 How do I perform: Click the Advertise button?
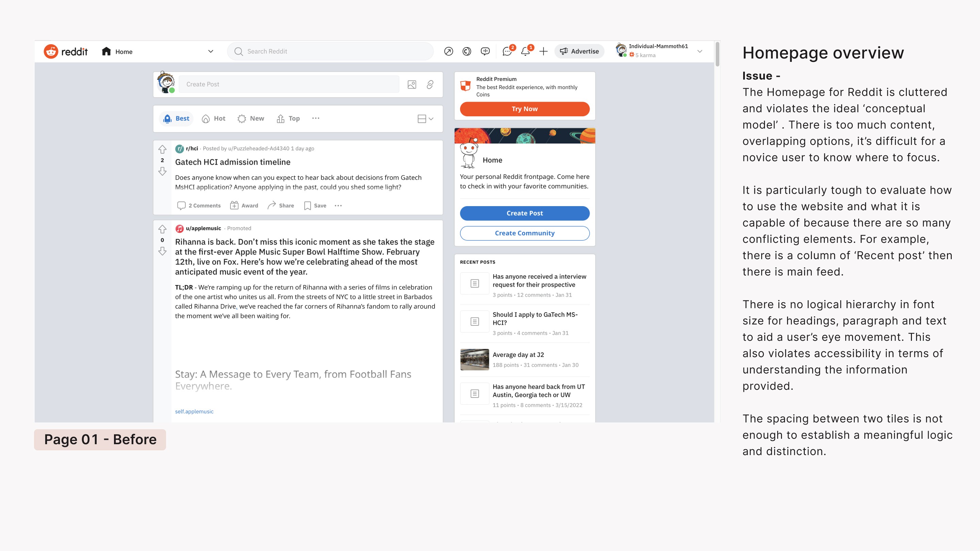579,51
